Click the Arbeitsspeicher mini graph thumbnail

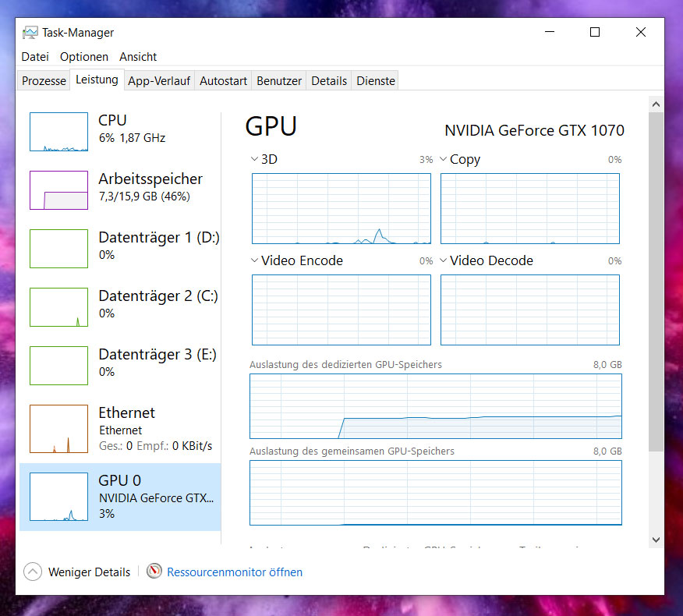(x=58, y=190)
